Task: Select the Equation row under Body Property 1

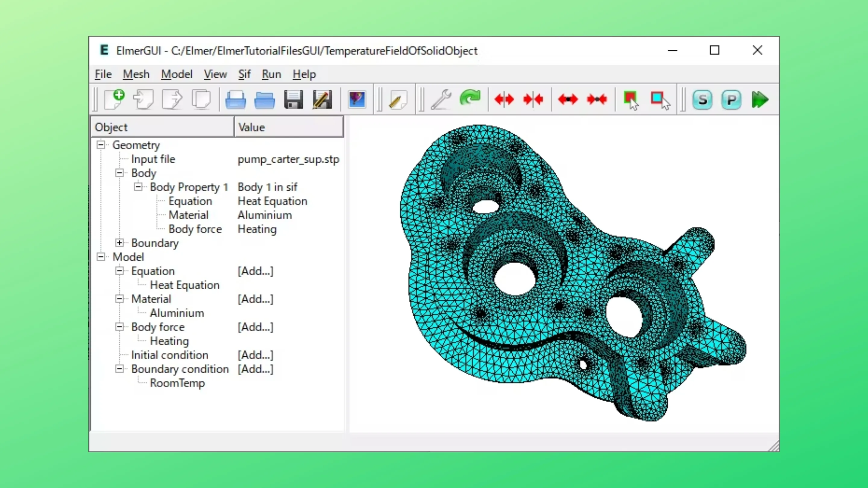Action: [190, 201]
